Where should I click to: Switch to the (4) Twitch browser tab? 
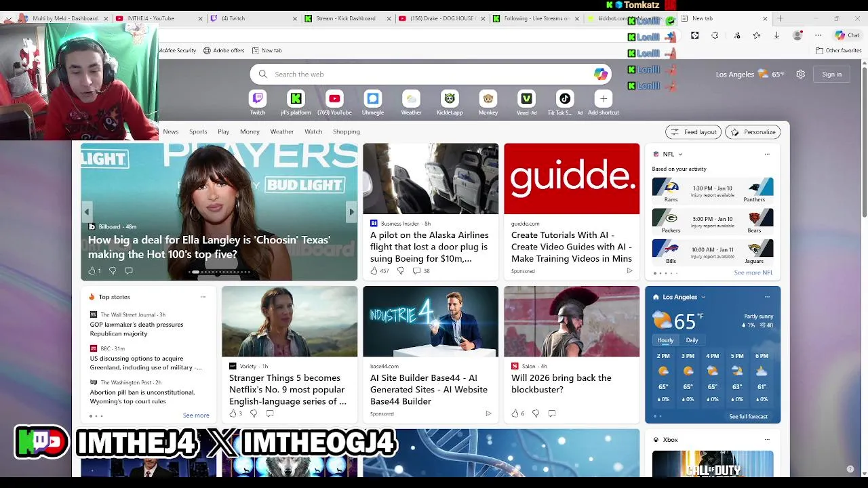(252, 18)
